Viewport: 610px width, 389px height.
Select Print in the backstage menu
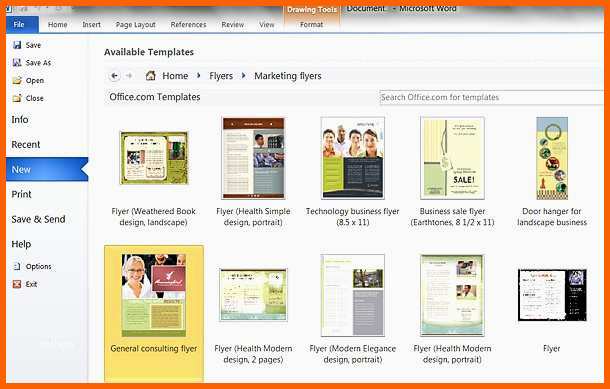pos(21,194)
